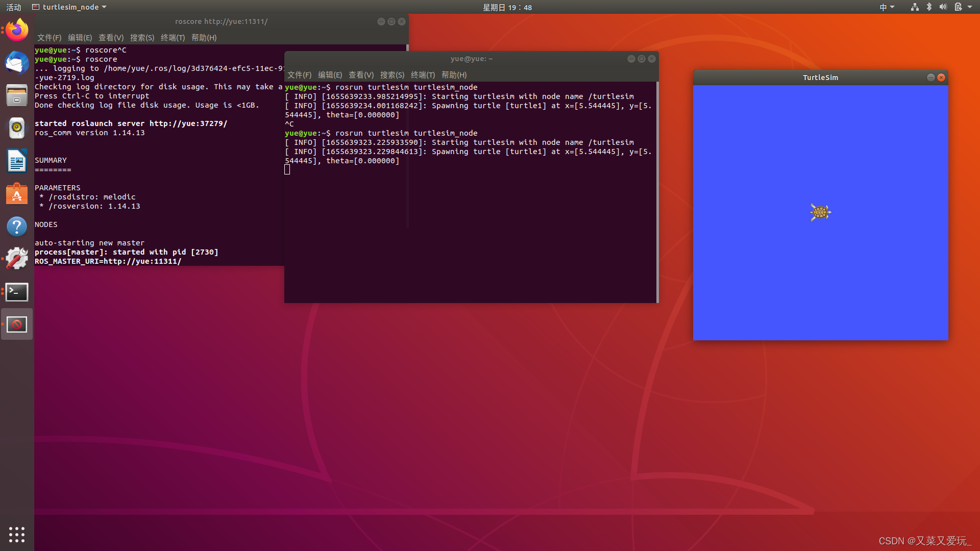
Task: Open 帮助(H) menu in yue@yue terminal
Action: 454,75
